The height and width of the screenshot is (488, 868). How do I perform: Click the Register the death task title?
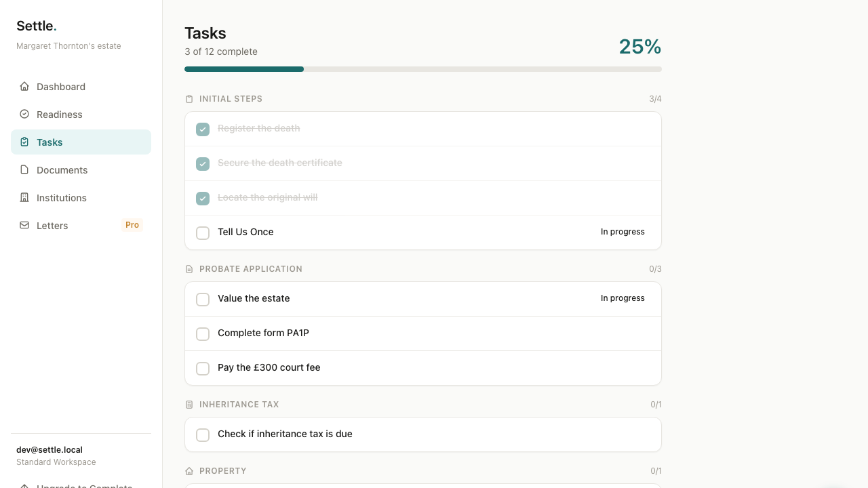click(258, 128)
